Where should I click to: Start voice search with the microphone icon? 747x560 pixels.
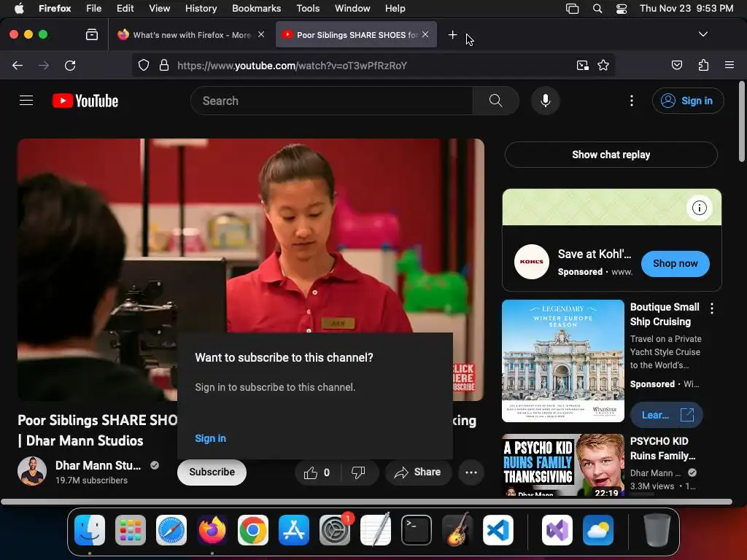546,101
